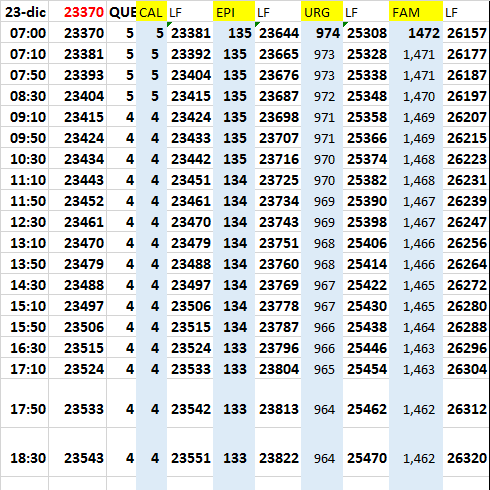Select the yellow EPI header cell
The height and width of the screenshot is (490, 490).
click(234, 12)
